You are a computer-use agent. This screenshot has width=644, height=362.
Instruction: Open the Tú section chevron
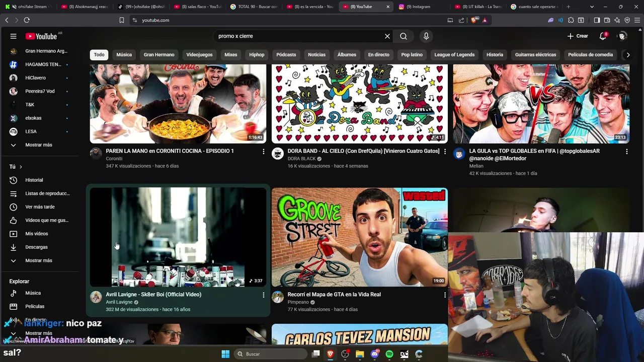pos(21,166)
